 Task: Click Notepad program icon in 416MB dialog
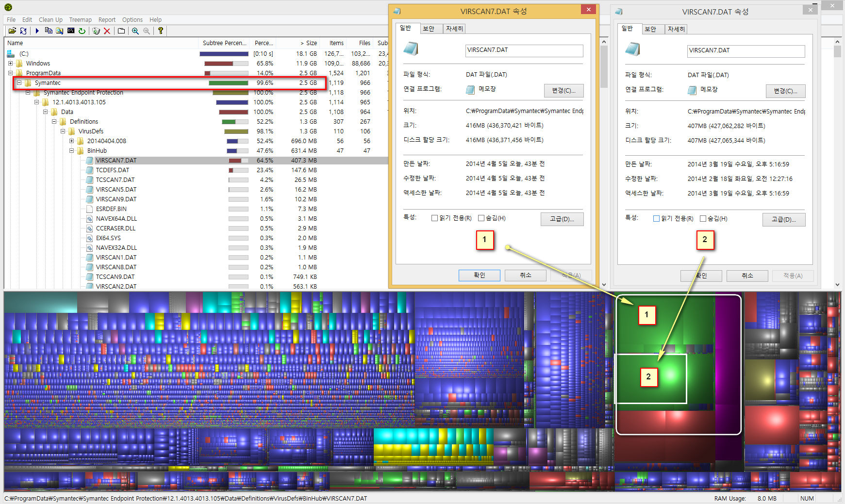pyautogui.click(x=470, y=89)
